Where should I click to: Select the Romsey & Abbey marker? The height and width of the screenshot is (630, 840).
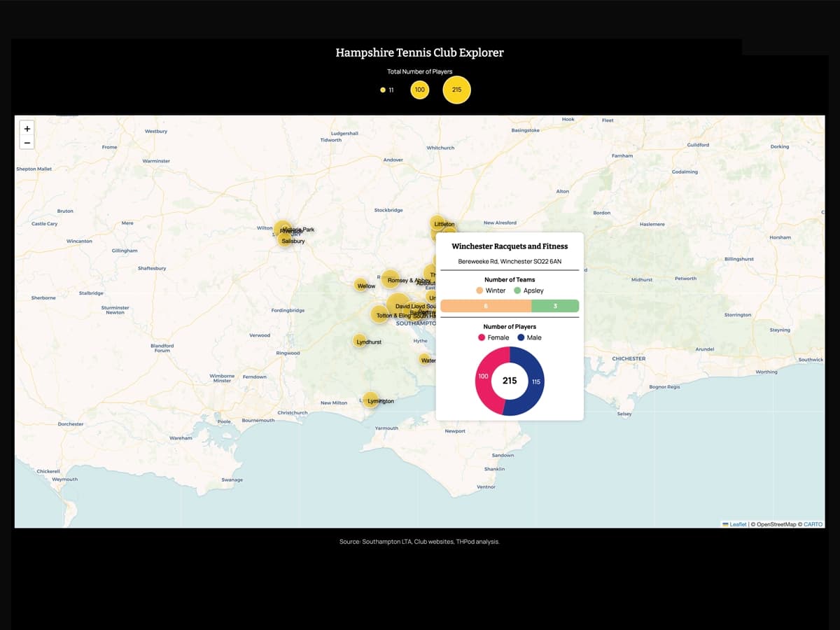(391, 279)
